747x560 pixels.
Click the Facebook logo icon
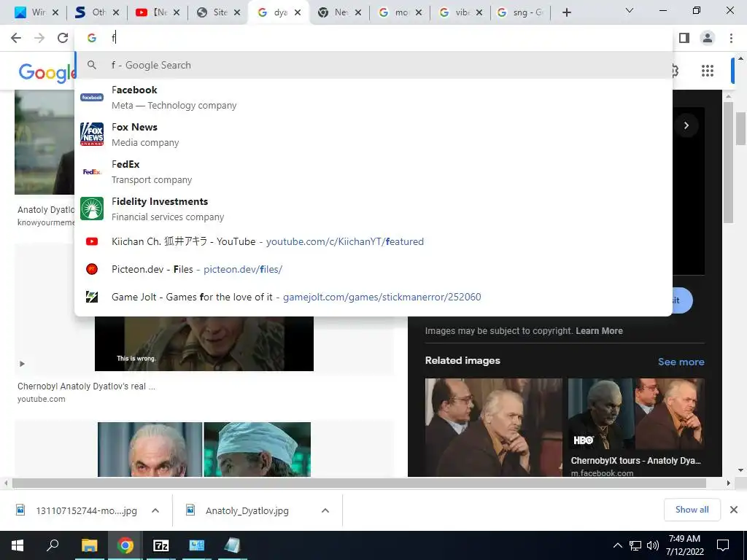pyautogui.click(x=92, y=97)
